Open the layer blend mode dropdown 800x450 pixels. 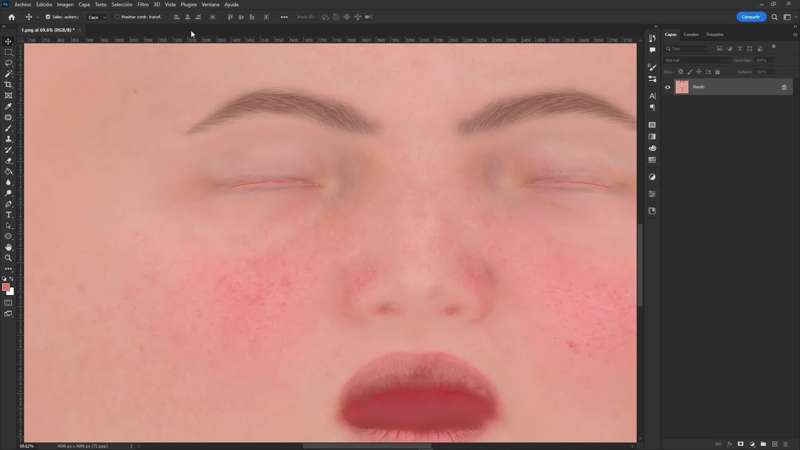(696, 60)
